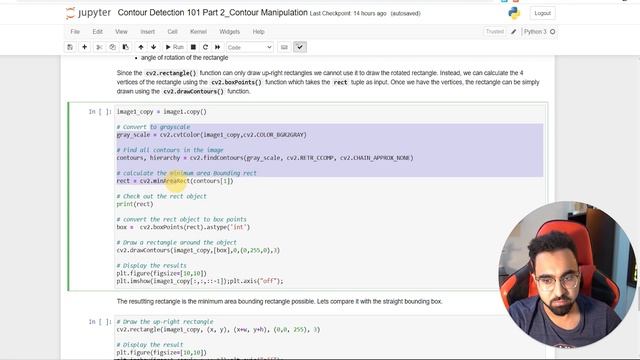Click the 'print(rect)' line
640x360 pixels.
(135, 204)
